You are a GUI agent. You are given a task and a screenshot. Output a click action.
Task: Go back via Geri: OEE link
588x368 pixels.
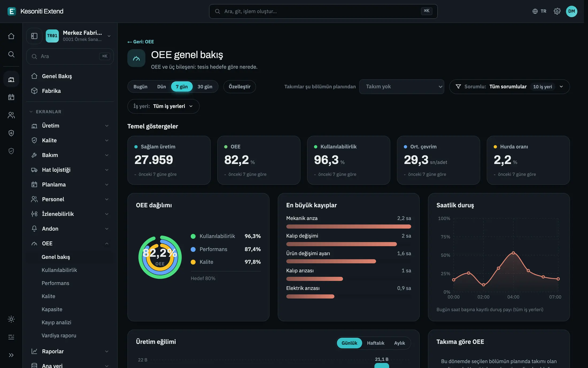coord(141,42)
